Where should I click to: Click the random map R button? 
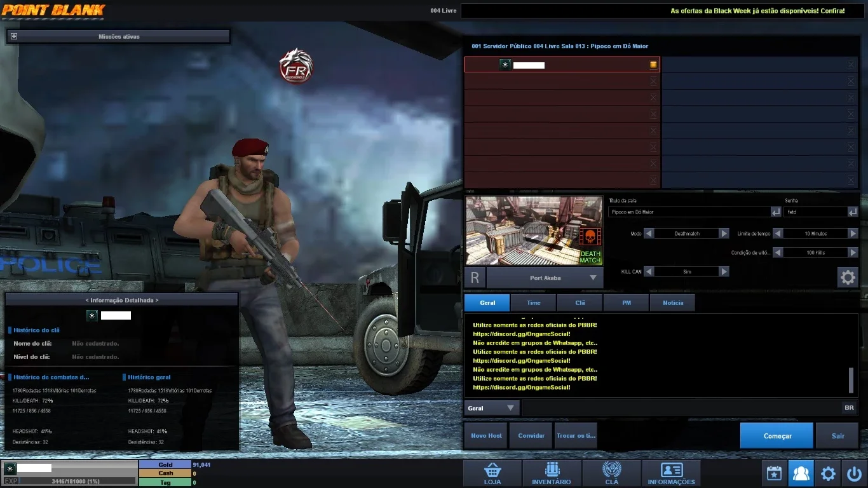(x=475, y=278)
